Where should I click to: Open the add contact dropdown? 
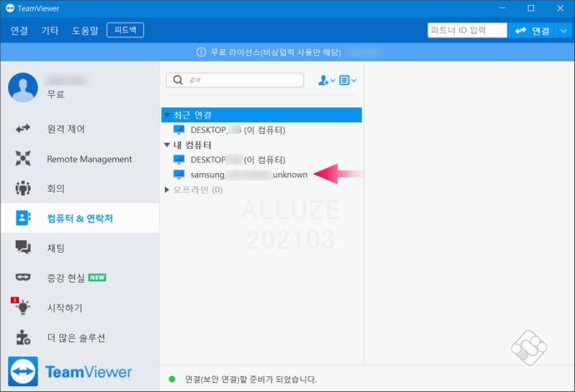point(327,80)
